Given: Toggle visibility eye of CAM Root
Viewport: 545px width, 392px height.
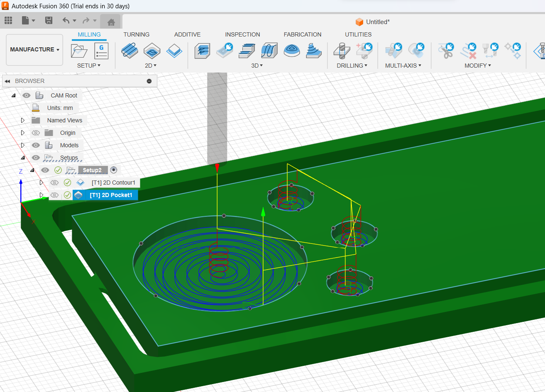Looking at the screenshot, I should 27,95.
